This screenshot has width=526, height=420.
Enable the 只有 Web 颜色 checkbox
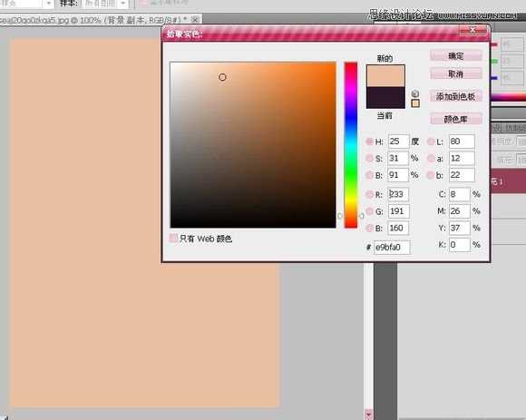click(x=173, y=239)
